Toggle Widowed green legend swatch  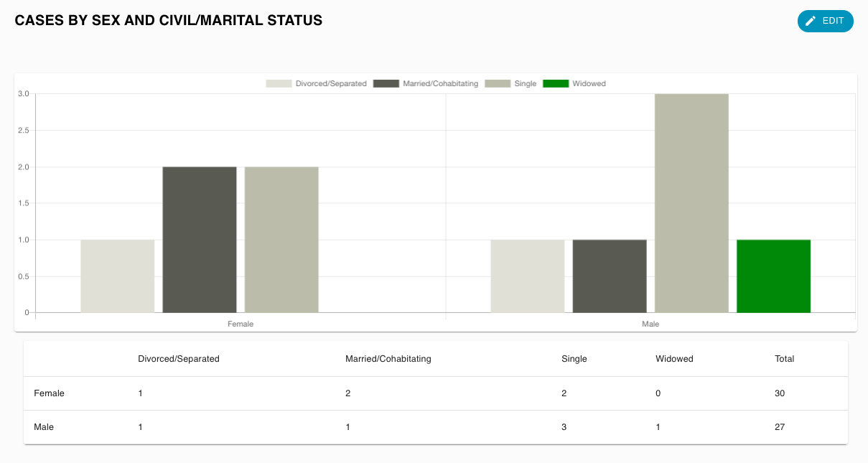[x=556, y=84]
